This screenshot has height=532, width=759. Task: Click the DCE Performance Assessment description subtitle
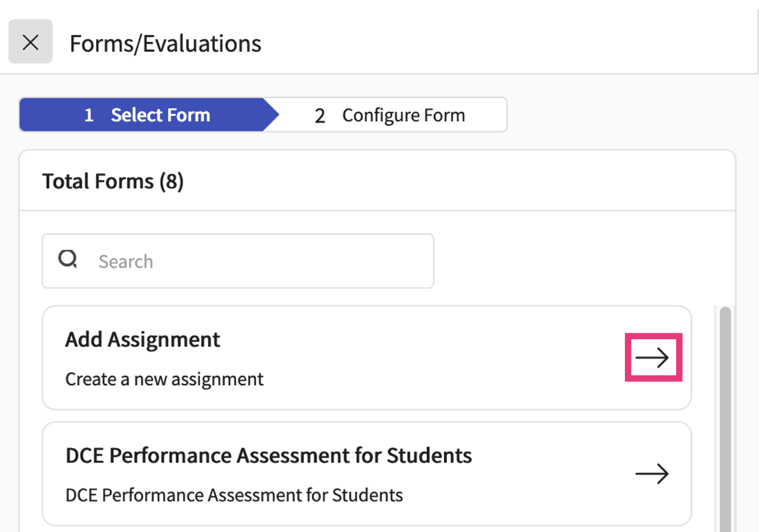point(234,495)
